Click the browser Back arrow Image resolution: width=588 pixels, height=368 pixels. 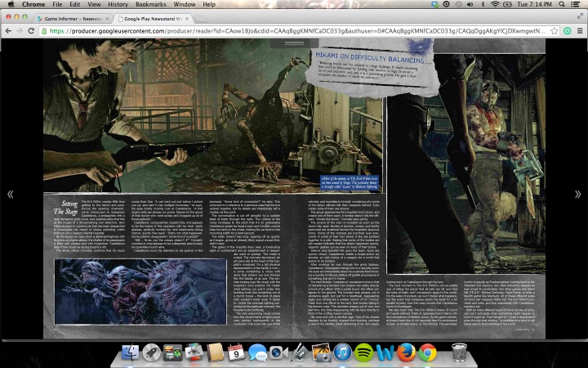[8, 31]
